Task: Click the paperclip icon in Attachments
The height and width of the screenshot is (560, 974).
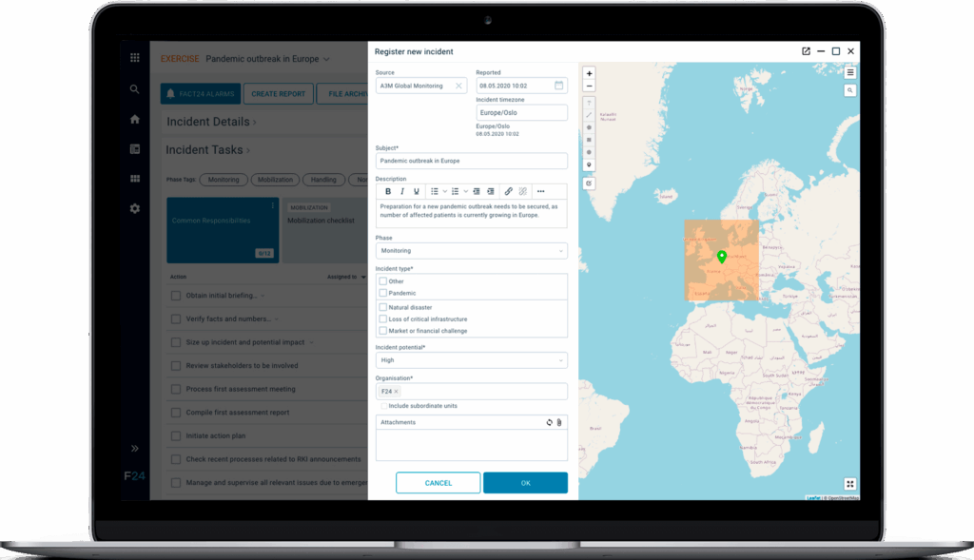Action: (559, 422)
